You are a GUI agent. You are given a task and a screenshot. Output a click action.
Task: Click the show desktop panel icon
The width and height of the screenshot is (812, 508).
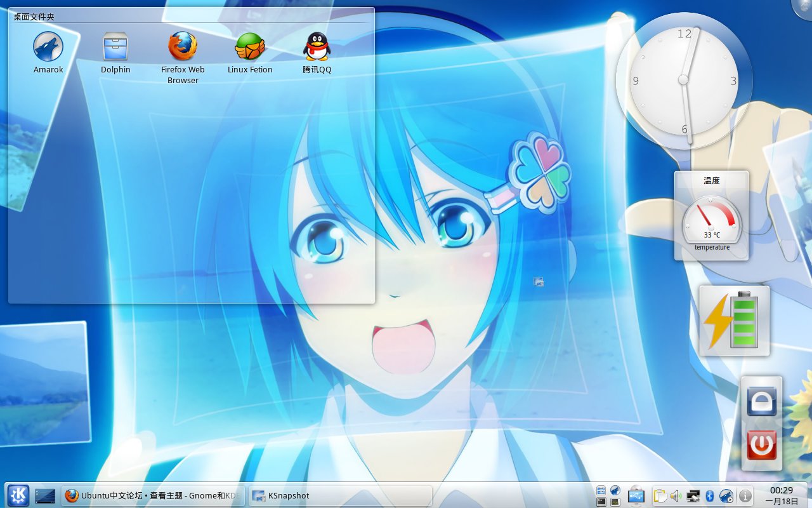(45, 495)
